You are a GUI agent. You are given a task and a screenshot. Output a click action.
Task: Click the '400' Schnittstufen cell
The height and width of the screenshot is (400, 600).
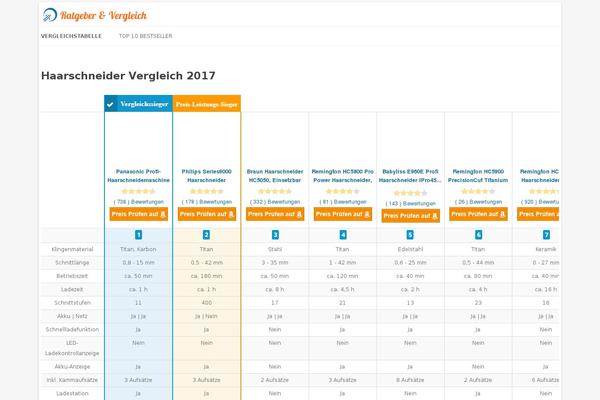click(x=207, y=303)
